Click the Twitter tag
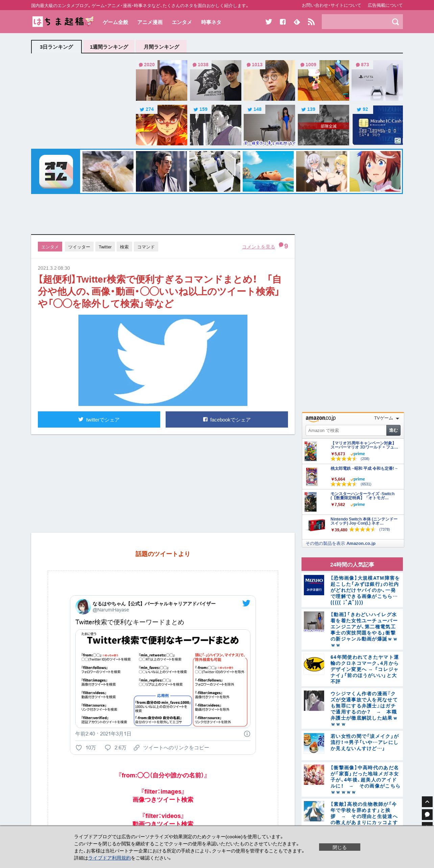434x868 pixels. [x=105, y=247]
